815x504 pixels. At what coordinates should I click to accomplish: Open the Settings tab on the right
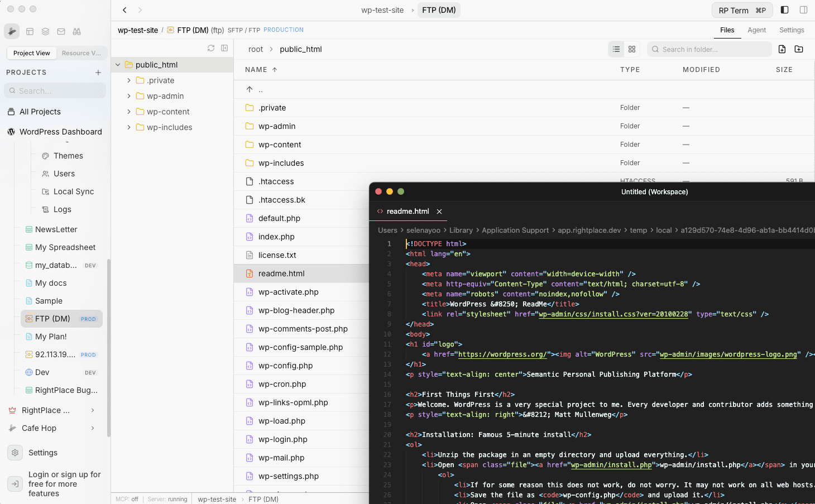click(792, 30)
